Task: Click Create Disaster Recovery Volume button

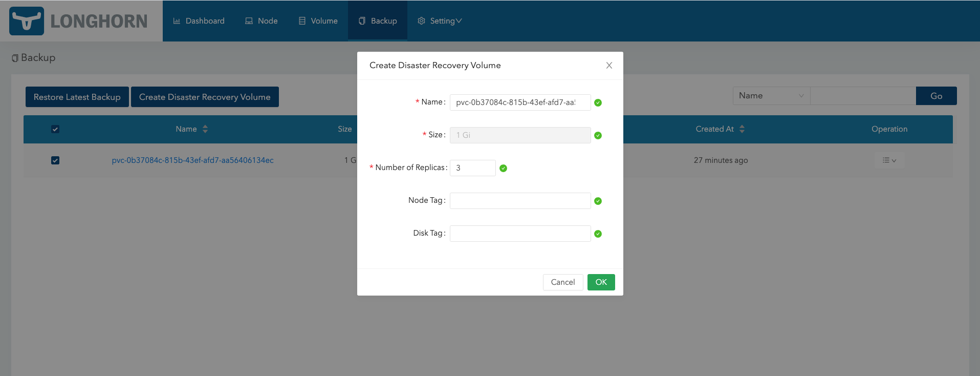Action: point(205,97)
